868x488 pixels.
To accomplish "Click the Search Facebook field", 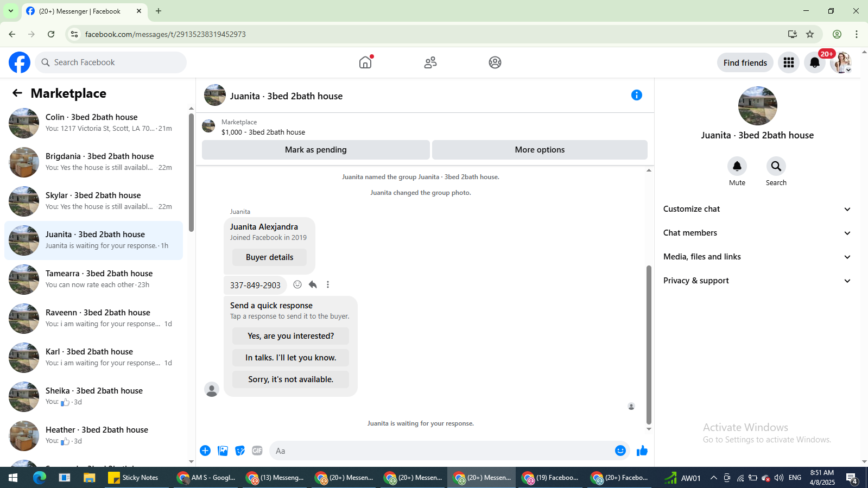I will 111,62.
